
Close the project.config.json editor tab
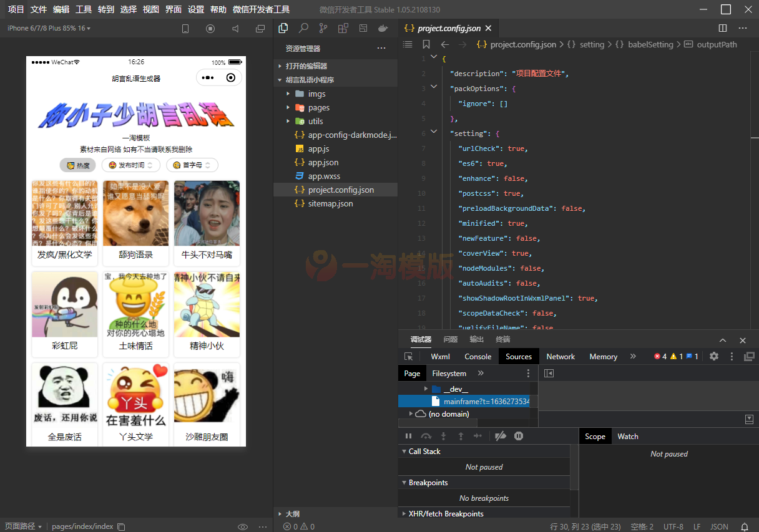[x=488, y=28]
